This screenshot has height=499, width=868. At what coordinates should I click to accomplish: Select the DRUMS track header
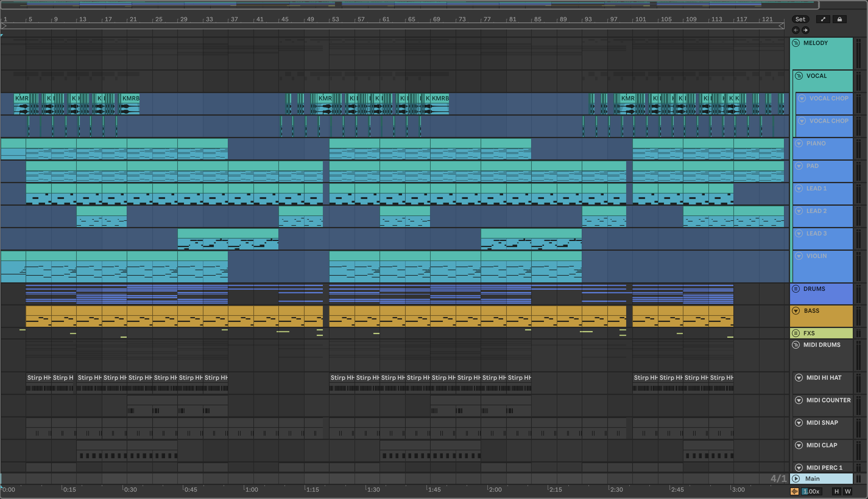(x=821, y=294)
